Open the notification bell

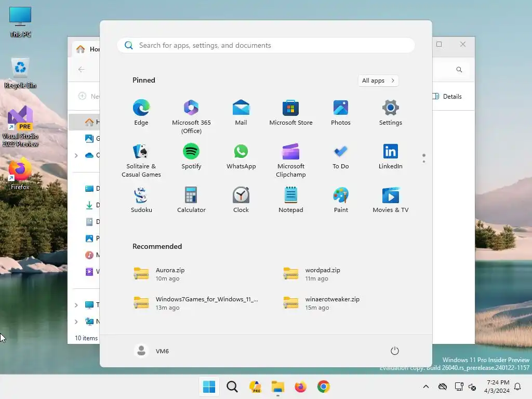[517, 387]
